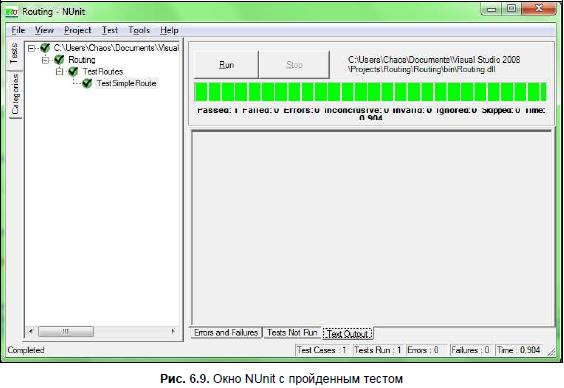Open the Tools menu
The width and height of the screenshot is (564, 388).
[139, 30]
